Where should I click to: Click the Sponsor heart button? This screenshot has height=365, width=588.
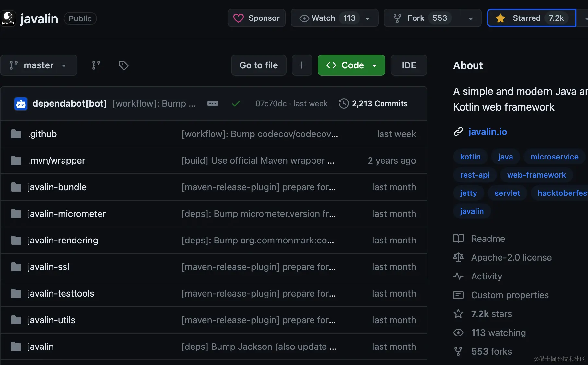(256, 18)
